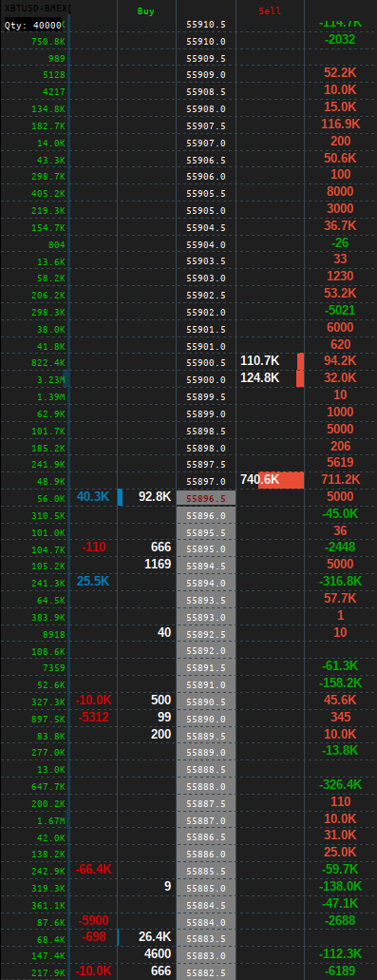Click the blue 40.3K value beside 92.8K
This screenshot has width=377, height=980.
click(x=92, y=497)
